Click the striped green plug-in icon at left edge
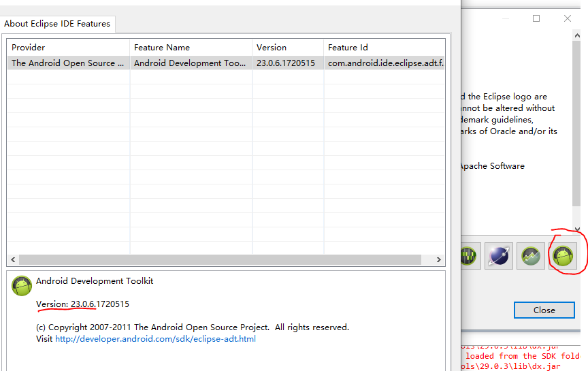Screen dimensions: 588x371 coord(470,256)
